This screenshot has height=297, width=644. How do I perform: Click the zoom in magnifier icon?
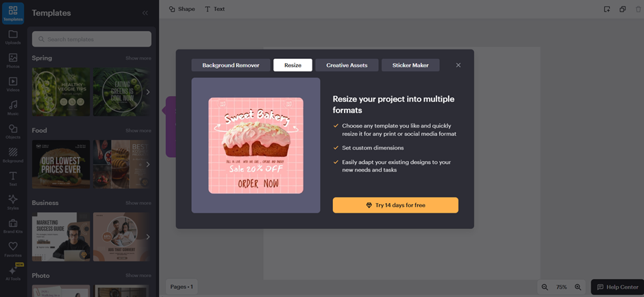point(578,287)
